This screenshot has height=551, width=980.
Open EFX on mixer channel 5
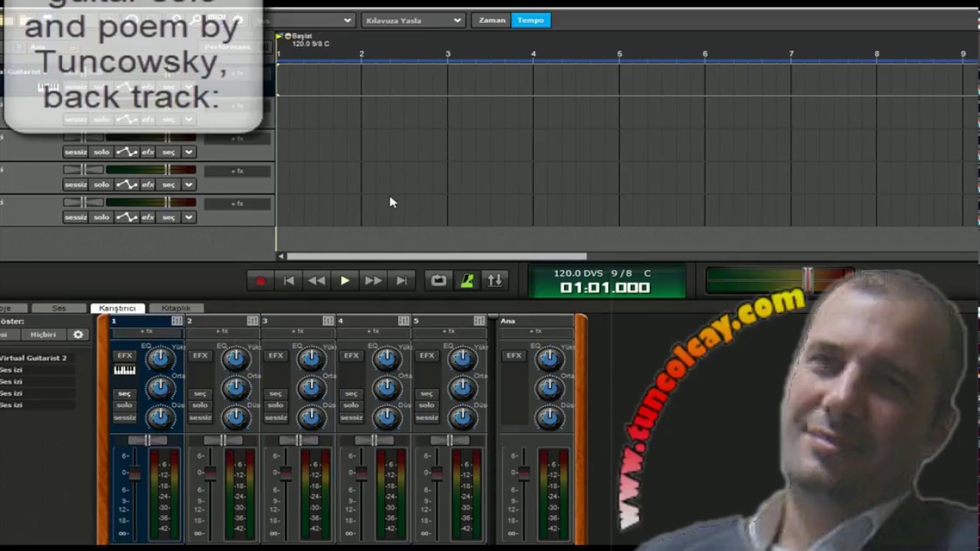[426, 356]
